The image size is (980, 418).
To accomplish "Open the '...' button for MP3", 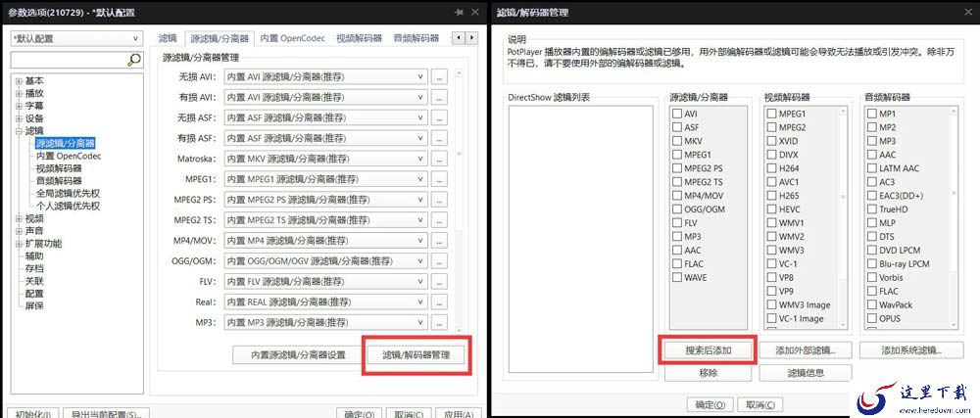I will click(x=440, y=323).
